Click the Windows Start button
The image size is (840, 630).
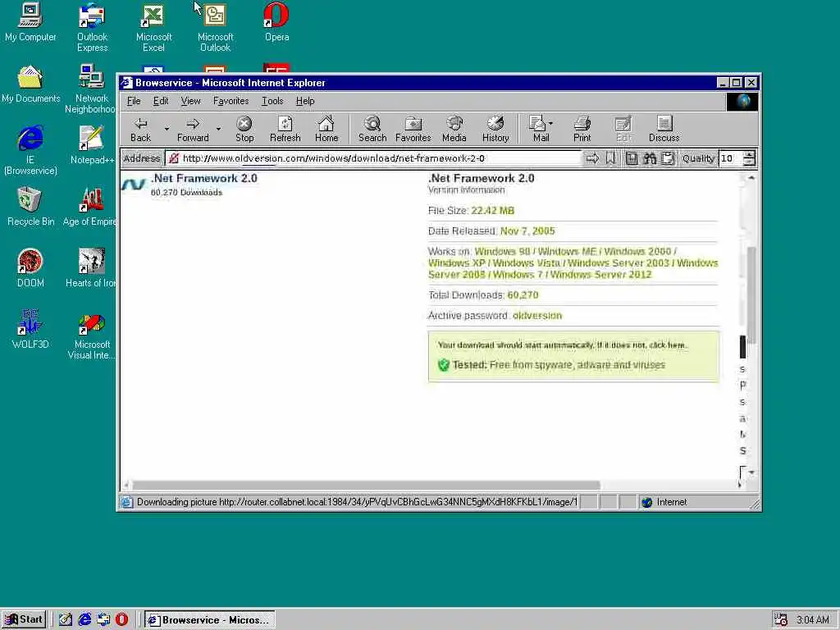click(x=24, y=620)
